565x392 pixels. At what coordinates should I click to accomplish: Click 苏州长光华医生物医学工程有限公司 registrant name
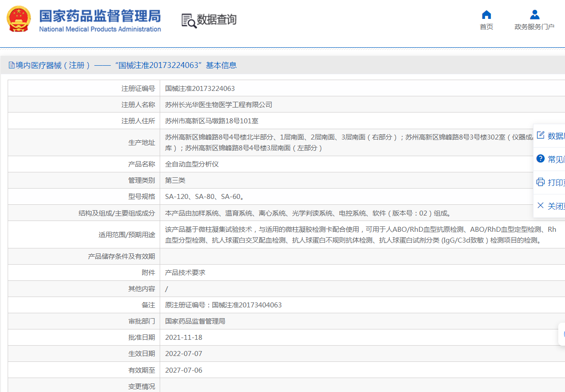click(x=219, y=105)
